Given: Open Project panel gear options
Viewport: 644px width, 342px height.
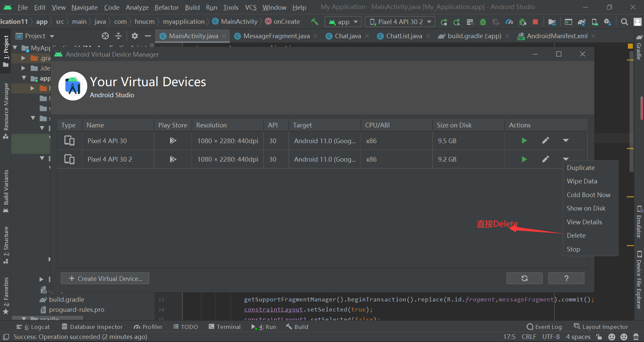Looking at the screenshot, I should tap(135, 36).
